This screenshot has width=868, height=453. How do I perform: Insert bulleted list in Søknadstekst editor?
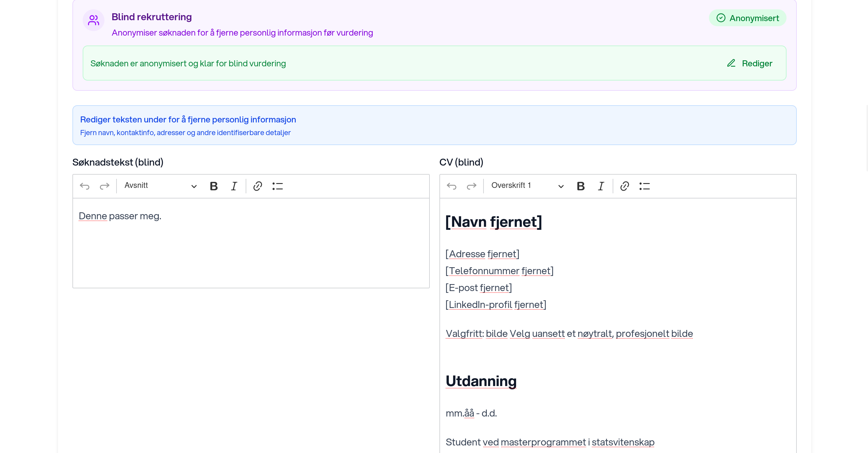coord(278,186)
